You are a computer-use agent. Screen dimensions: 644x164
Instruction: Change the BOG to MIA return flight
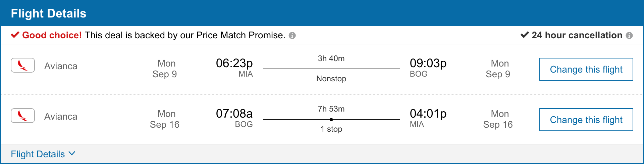[x=586, y=120]
